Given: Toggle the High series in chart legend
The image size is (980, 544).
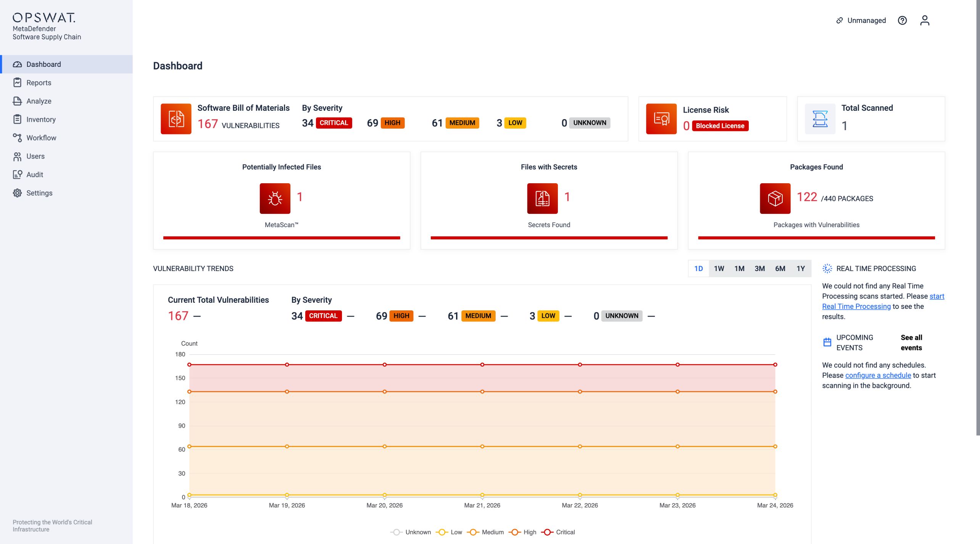Looking at the screenshot, I should pyautogui.click(x=522, y=532).
